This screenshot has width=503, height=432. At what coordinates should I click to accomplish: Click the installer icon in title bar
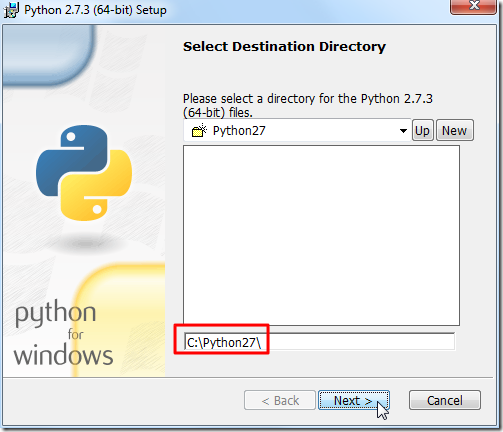point(11,10)
